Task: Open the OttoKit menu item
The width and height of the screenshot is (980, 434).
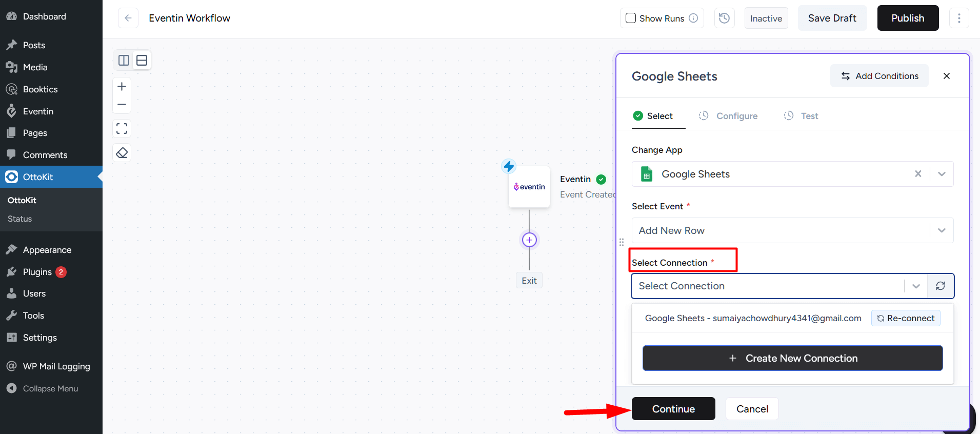Action: [x=51, y=177]
